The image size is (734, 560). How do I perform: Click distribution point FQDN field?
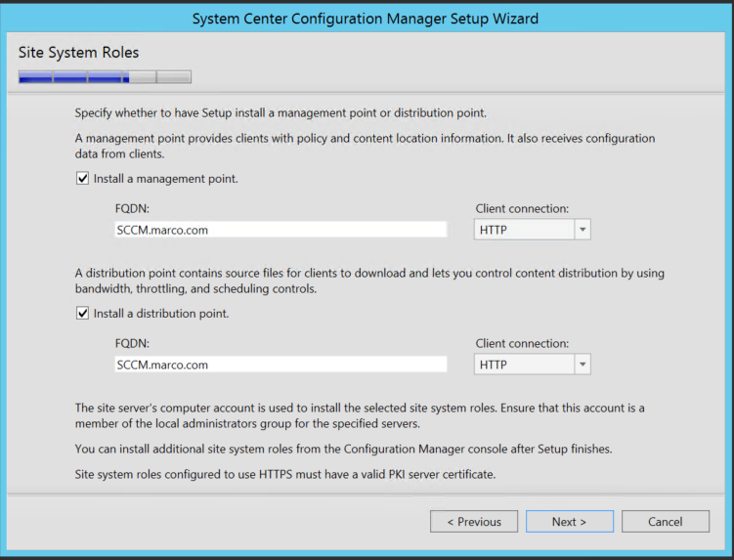click(x=281, y=365)
